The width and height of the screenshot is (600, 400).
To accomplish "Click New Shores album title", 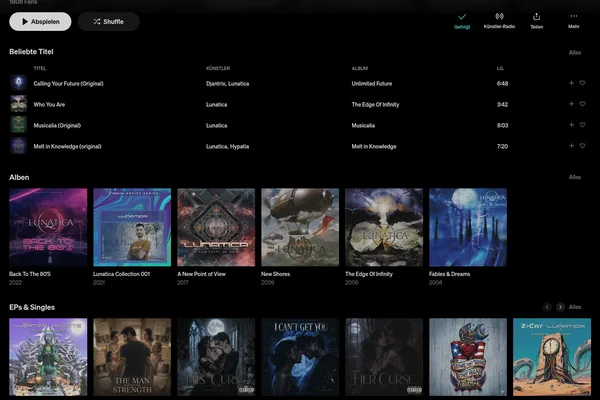I will point(276,274).
